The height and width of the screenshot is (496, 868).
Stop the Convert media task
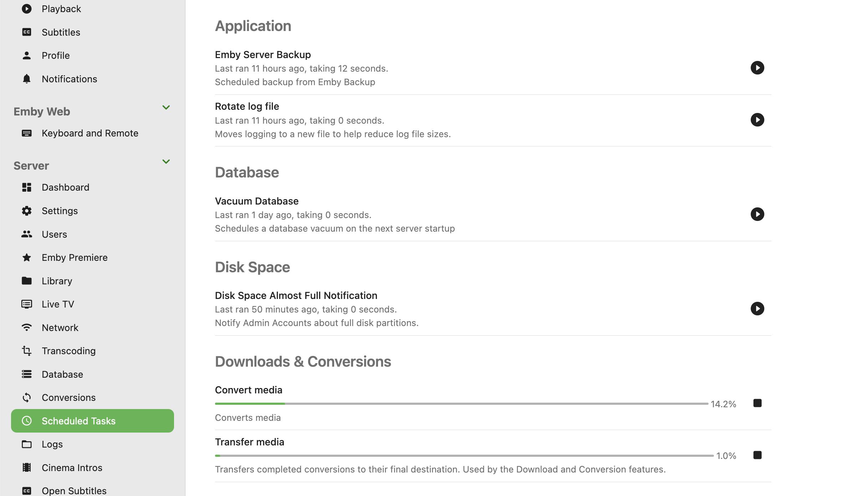tap(757, 403)
